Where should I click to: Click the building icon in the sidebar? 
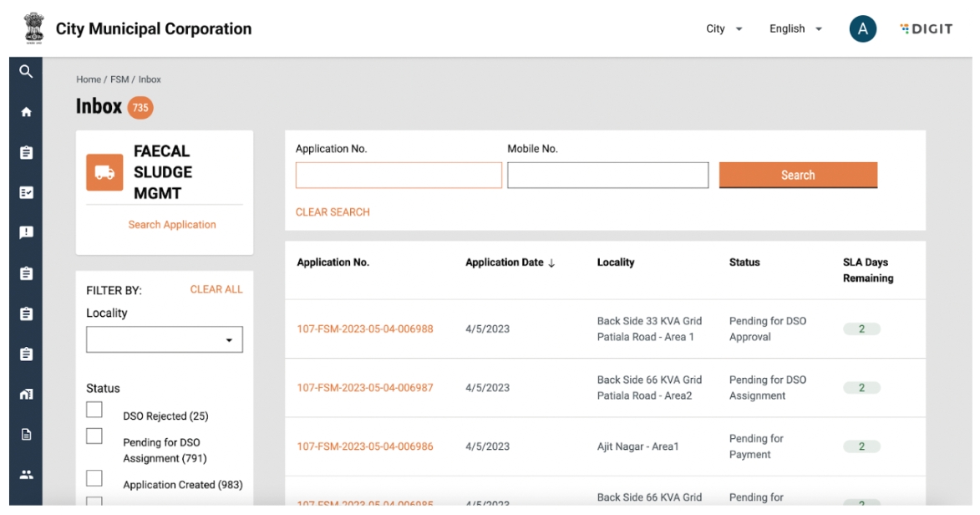[x=26, y=394]
